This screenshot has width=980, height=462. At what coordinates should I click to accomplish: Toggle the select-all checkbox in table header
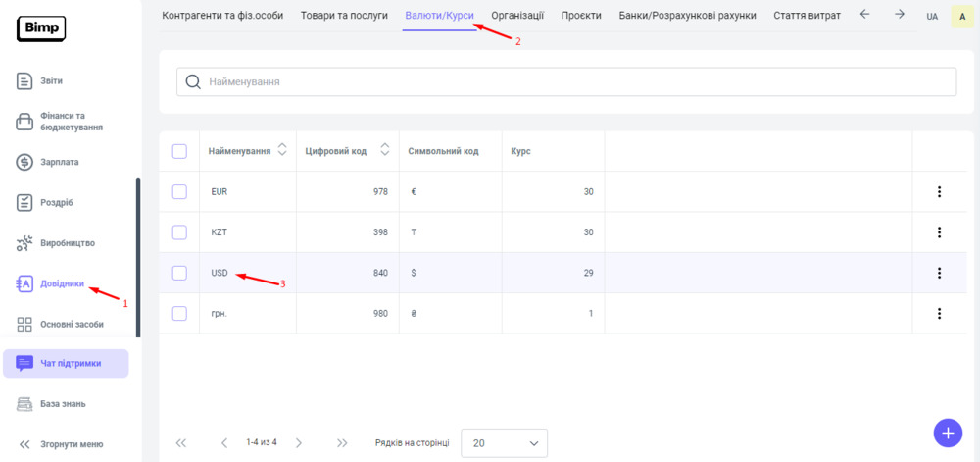pyautogui.click(x=179, y=151)
